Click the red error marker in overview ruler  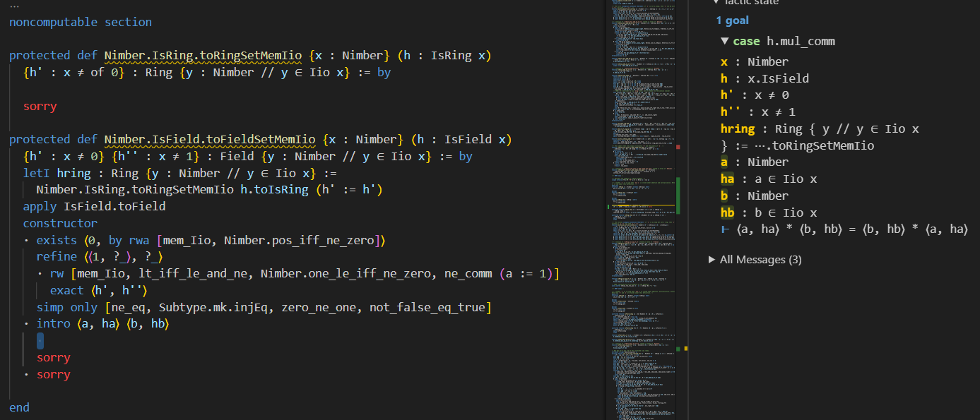point(678,147)
